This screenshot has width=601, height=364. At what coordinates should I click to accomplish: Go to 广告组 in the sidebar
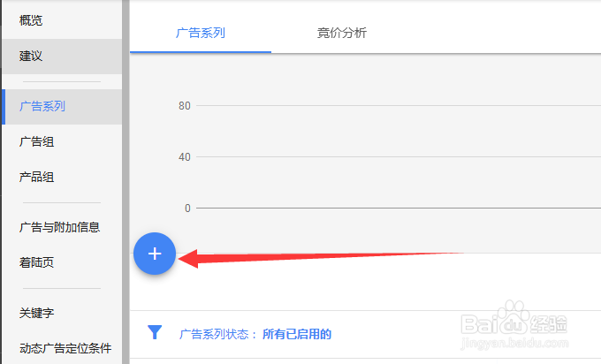coord(36,141)
